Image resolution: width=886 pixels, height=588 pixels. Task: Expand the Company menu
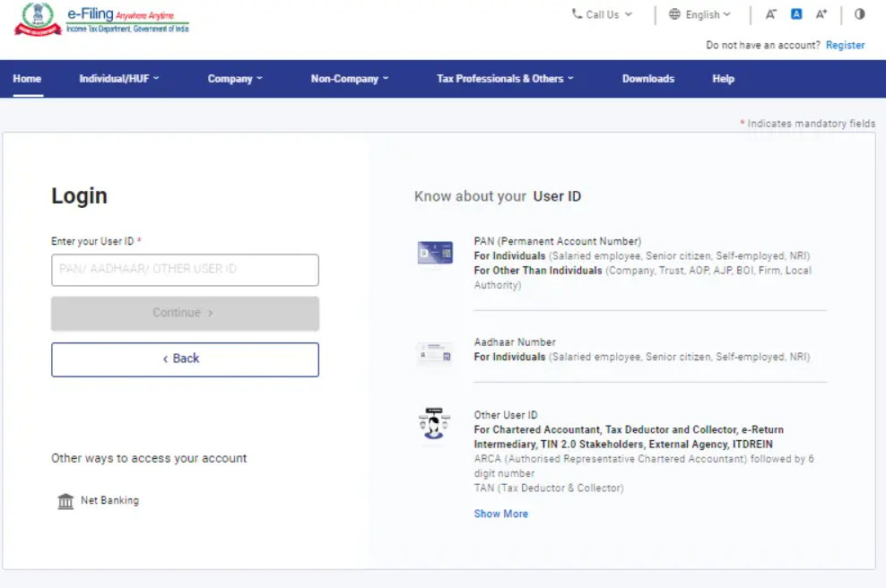click(x=235, y=79)
